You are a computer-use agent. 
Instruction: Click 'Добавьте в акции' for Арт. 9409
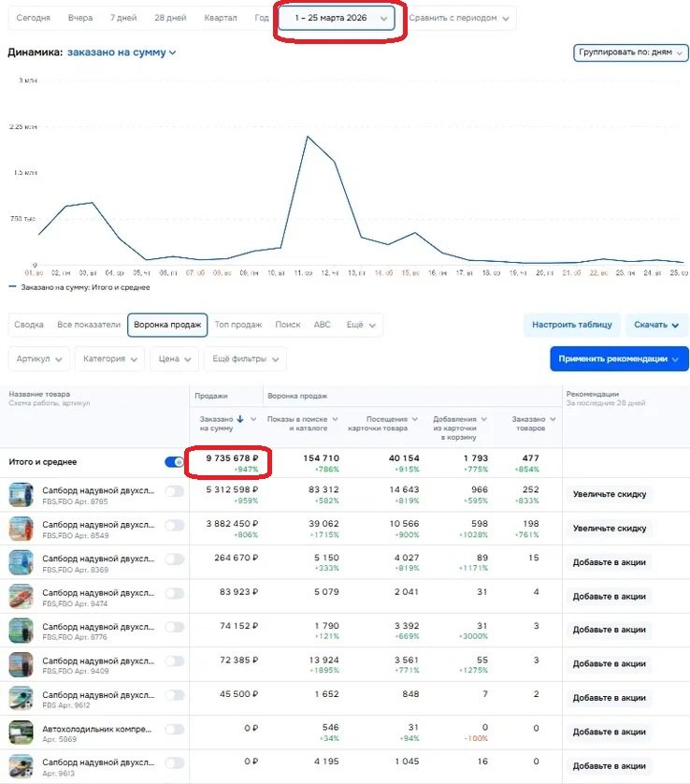coord(609,664)
